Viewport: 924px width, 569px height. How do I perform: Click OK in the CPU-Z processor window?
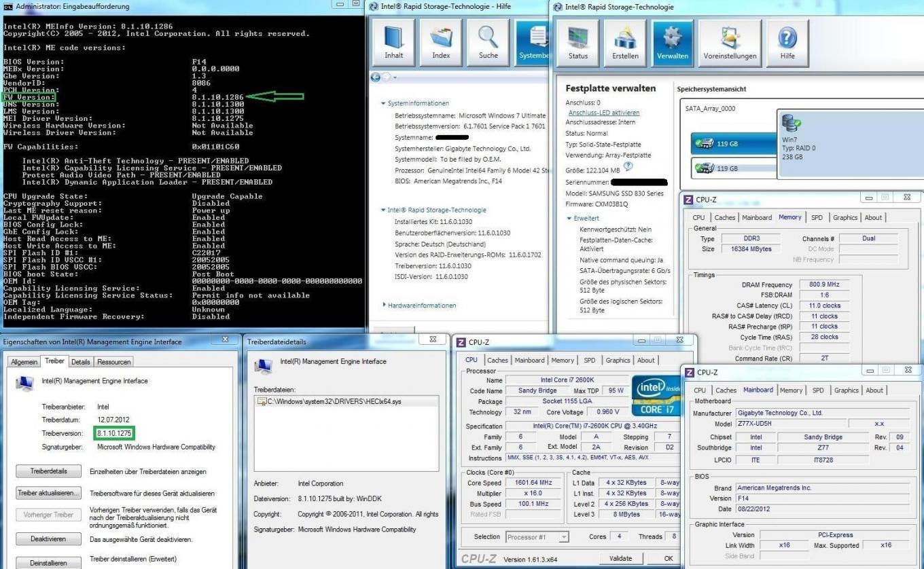tap(668, 558)
